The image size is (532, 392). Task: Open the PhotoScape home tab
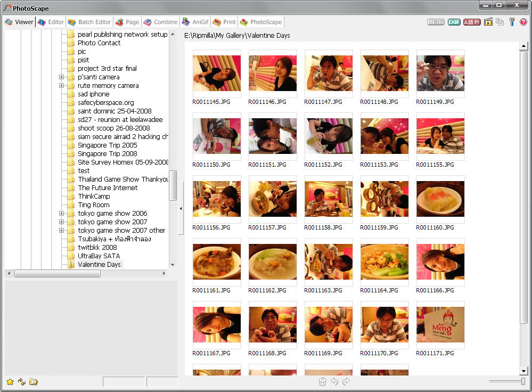click(x=261, y=22)
